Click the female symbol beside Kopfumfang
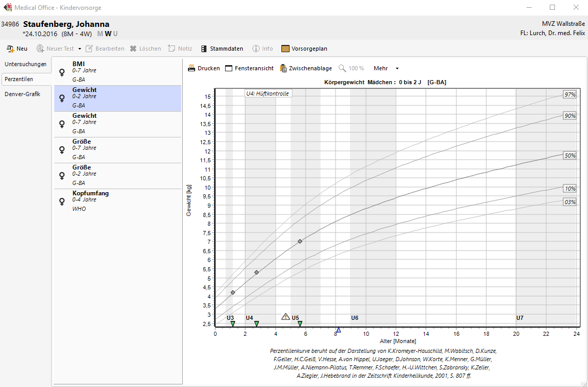This screenshot has height=387, width=588. point(62,202)
